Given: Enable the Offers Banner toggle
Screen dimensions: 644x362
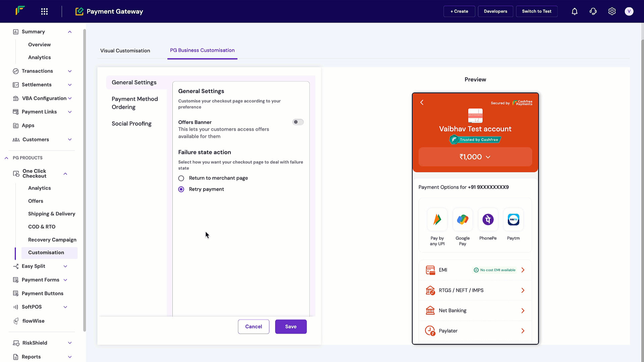Looking at the screenshot, I should coord(298,122).
